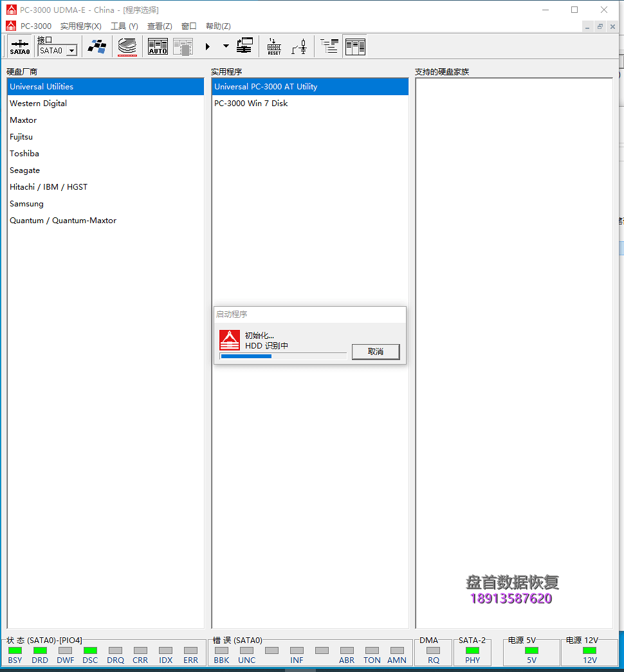Image resolution: width=624 pixels, height=672 pixels.
Task: Click the CRR status indicator
Action: pyautogui.click(x=140, y=651)
